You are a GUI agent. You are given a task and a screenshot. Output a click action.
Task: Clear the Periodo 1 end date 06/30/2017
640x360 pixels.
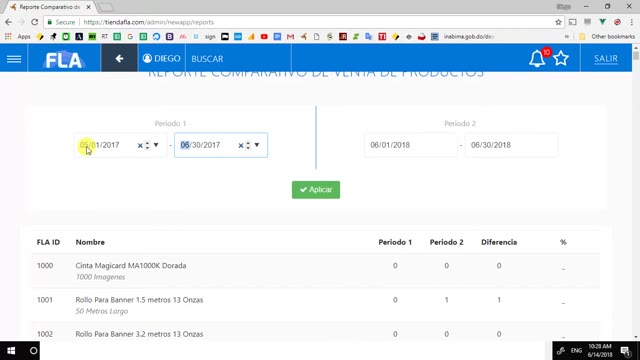[x=241, y=145]
